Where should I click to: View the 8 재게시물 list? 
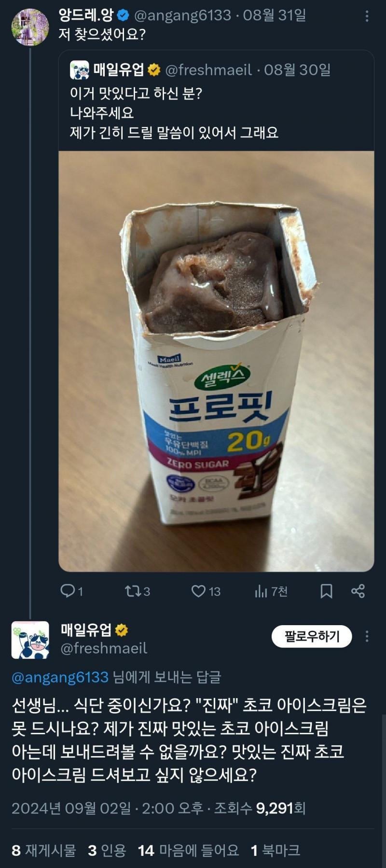[43, 850]
